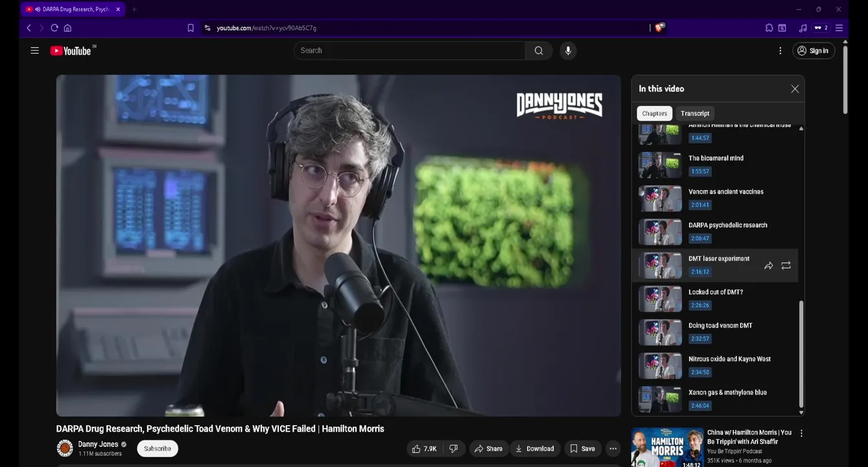Screen dimensions: 868x467
Task: Click the video title text
Action: pyautogui.click(x=220, y=429)
